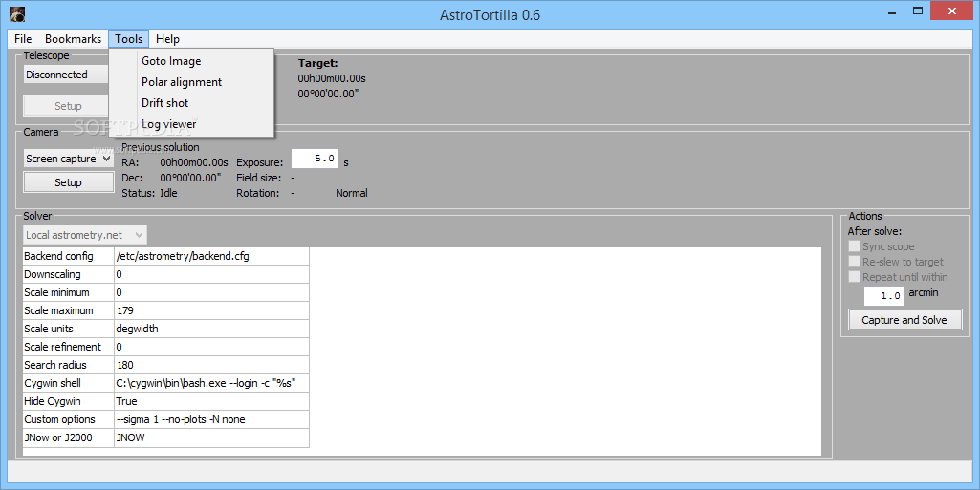Close the open Tools menu
The height and width of the screenshot is (490, 980).
pyautogui.click(x=129, y=39)
